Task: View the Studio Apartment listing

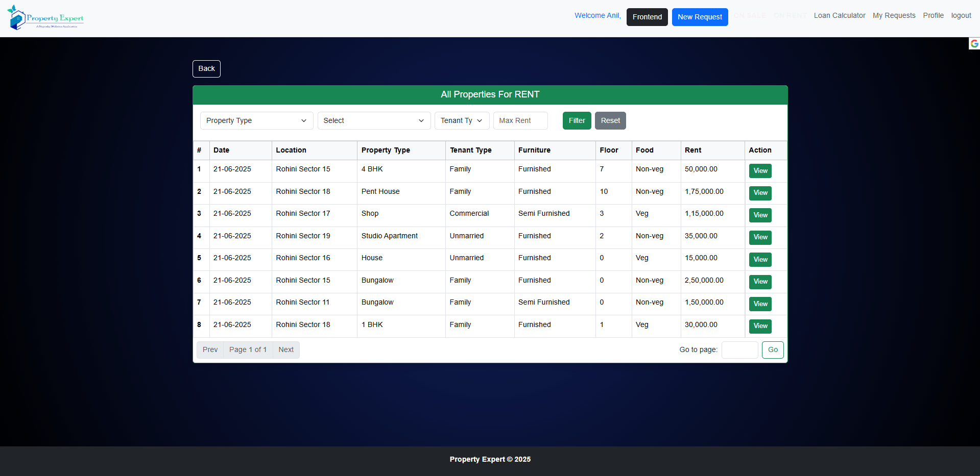Action: 760,237
